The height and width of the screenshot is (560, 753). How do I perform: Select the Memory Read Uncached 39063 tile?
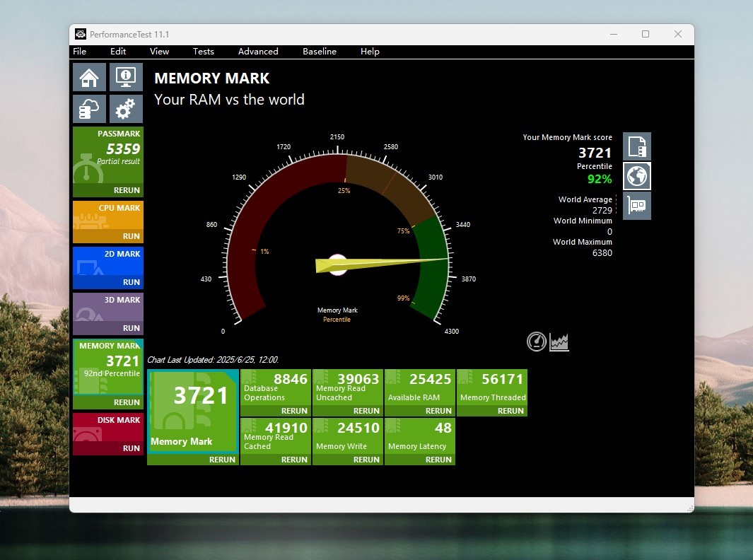click(348, 387)
